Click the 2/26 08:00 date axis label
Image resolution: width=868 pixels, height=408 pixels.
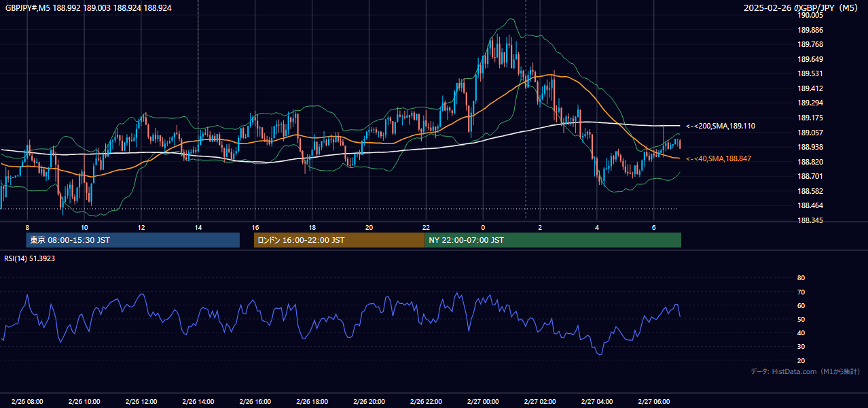[x=27, y=402]
